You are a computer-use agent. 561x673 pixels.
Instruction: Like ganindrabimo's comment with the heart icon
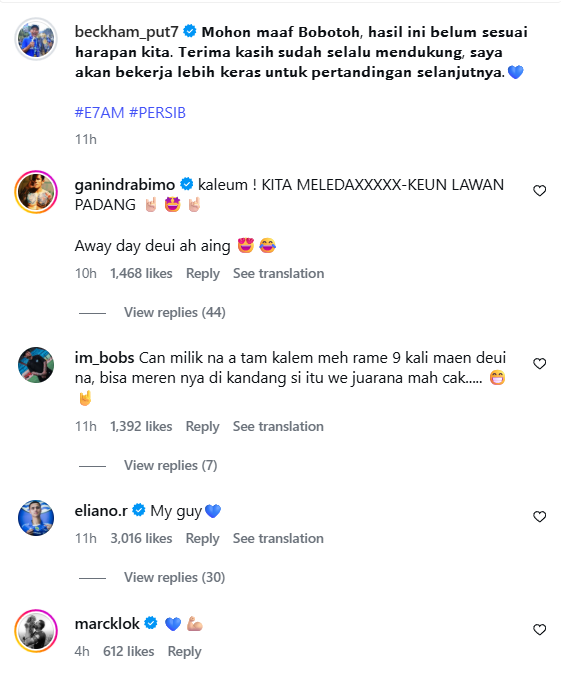click(x=539, y=191)
